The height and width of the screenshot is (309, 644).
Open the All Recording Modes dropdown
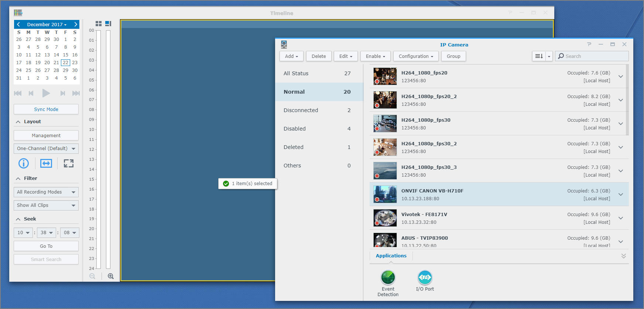coord(46,192)
